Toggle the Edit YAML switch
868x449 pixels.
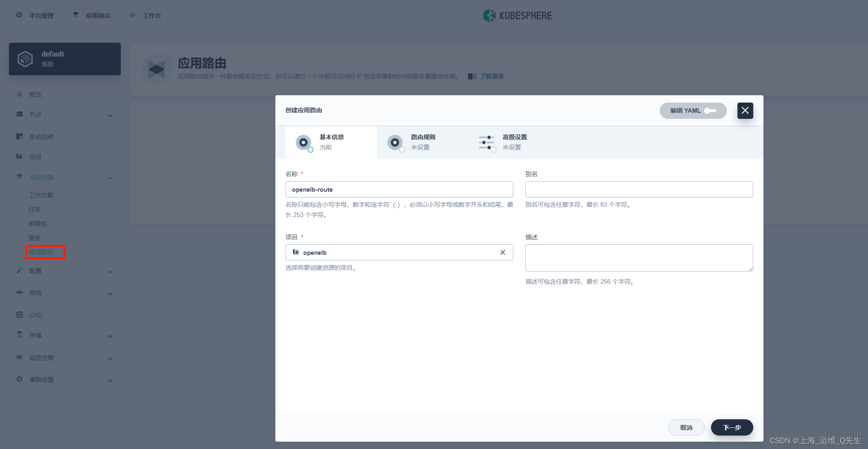[711, 111]
